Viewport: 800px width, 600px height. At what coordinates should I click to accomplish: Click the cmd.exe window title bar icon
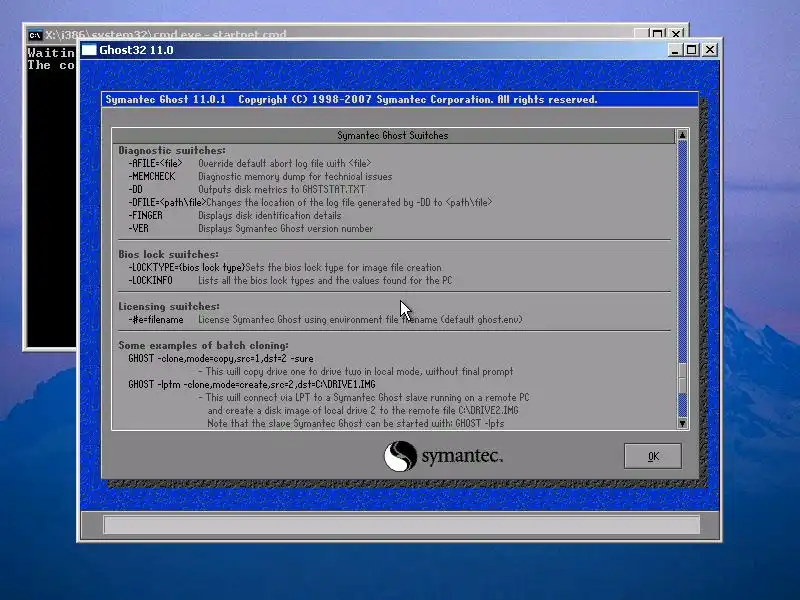[35, 35]
